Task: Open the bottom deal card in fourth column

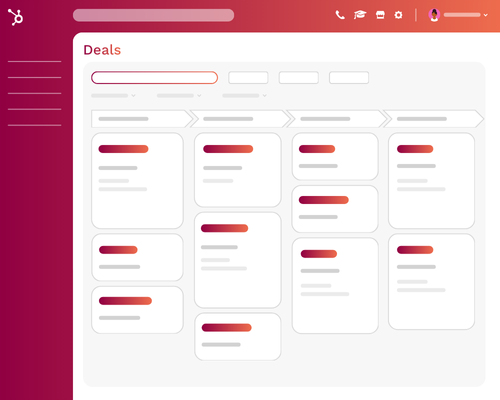Action: coord(431,282)
